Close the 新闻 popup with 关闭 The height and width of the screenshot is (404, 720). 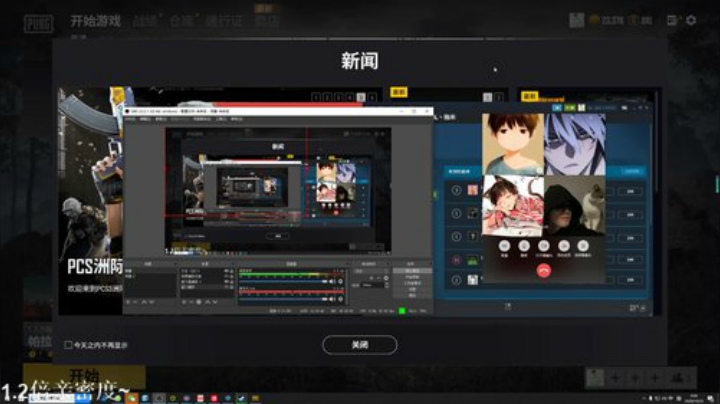360,345
